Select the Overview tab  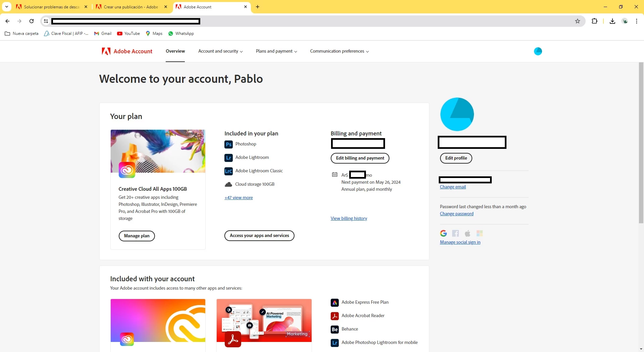175,51
